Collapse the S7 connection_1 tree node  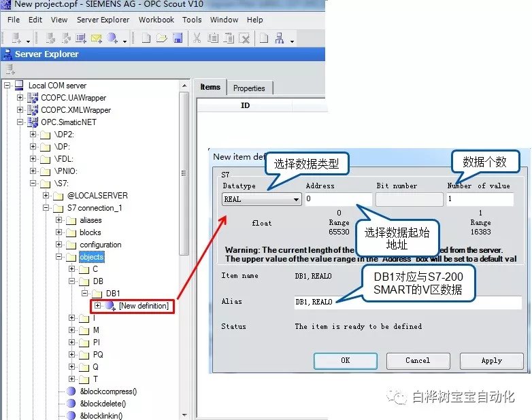(x=46, y=208)
